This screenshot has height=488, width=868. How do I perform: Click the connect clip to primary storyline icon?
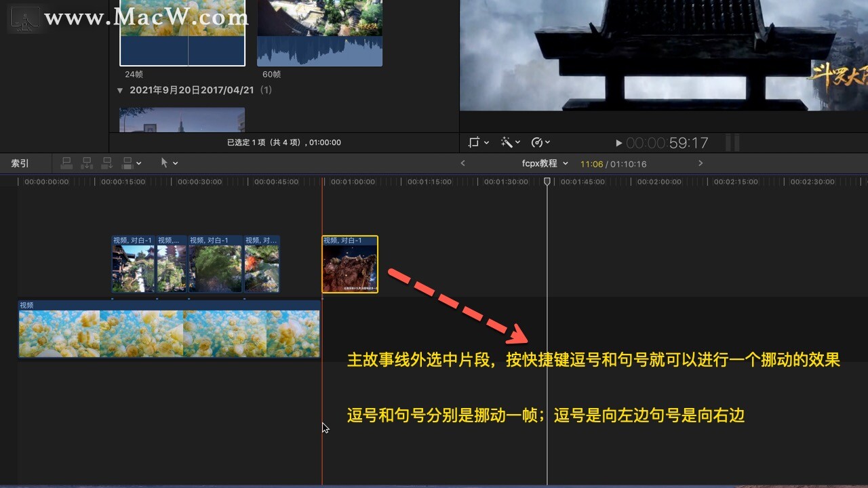click(x=66, y=163)
